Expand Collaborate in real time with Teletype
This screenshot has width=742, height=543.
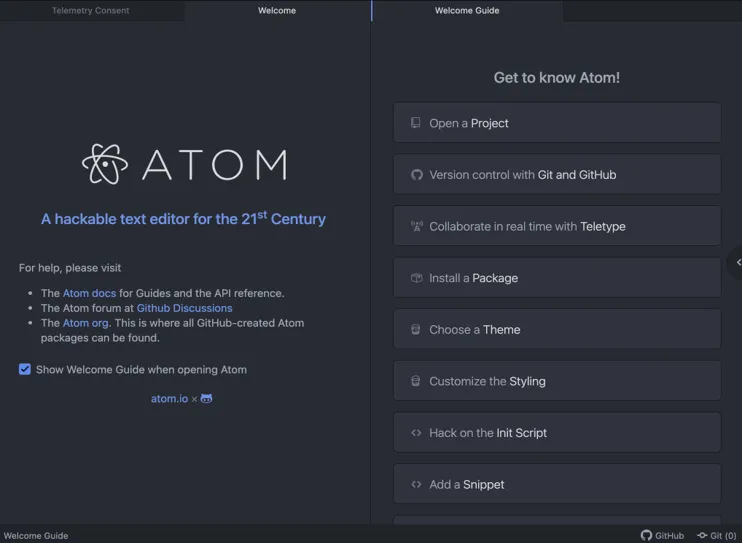pyautogui.click(x=557, y=226)
